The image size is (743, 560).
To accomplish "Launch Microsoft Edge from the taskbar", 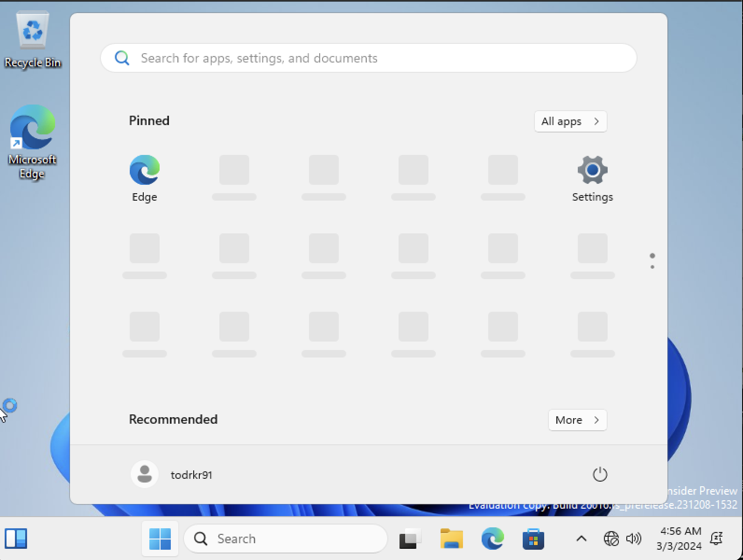I will [492, 539].
